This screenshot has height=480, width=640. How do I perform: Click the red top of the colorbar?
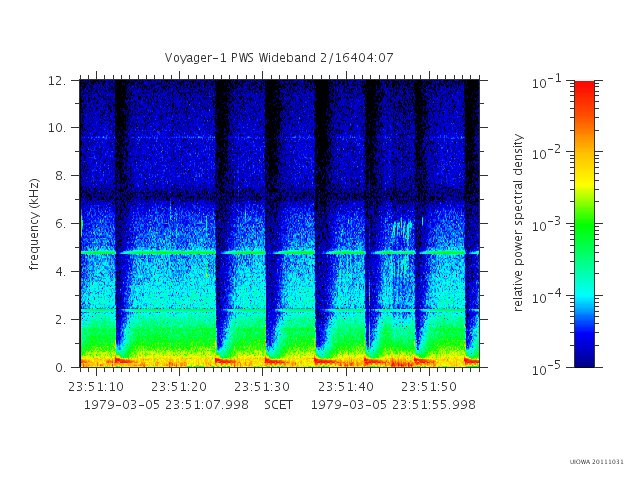pos(584,88)
